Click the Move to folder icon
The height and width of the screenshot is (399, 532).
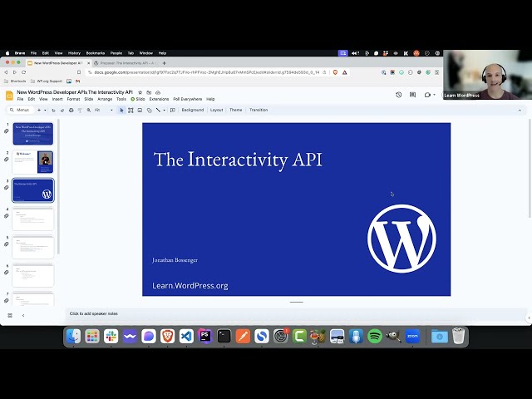coord(149,92)
